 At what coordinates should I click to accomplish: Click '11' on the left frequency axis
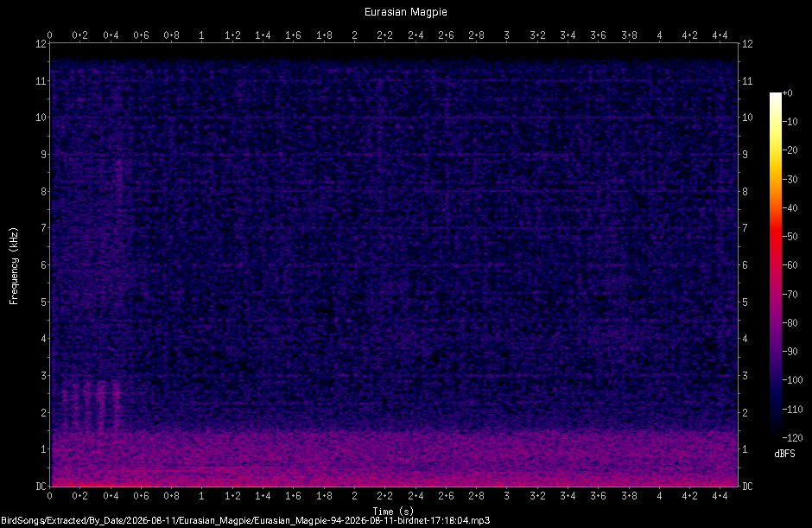click(x=41, y=81)
